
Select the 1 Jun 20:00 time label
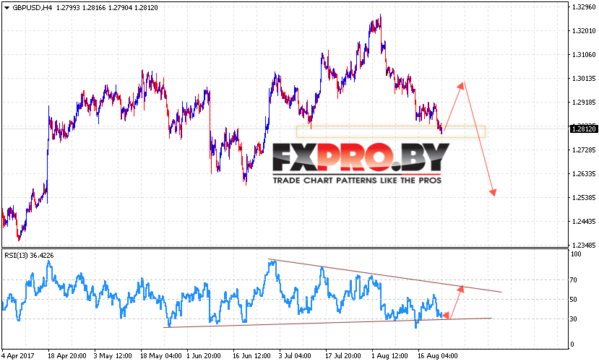[x=204, y=356]
